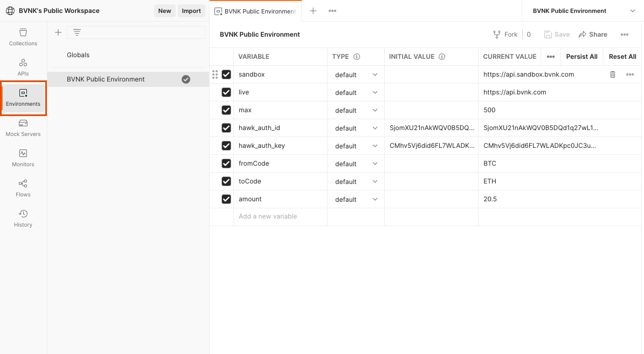Click info icon next to TYPE
Image resolution: width=644 pixels, height=354 pixels.
[357, 57]
